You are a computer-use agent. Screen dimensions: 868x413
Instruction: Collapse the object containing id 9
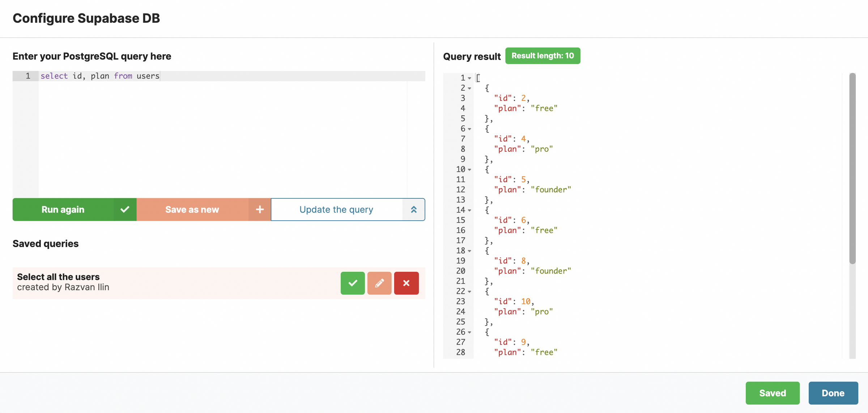tap(469, 332)
